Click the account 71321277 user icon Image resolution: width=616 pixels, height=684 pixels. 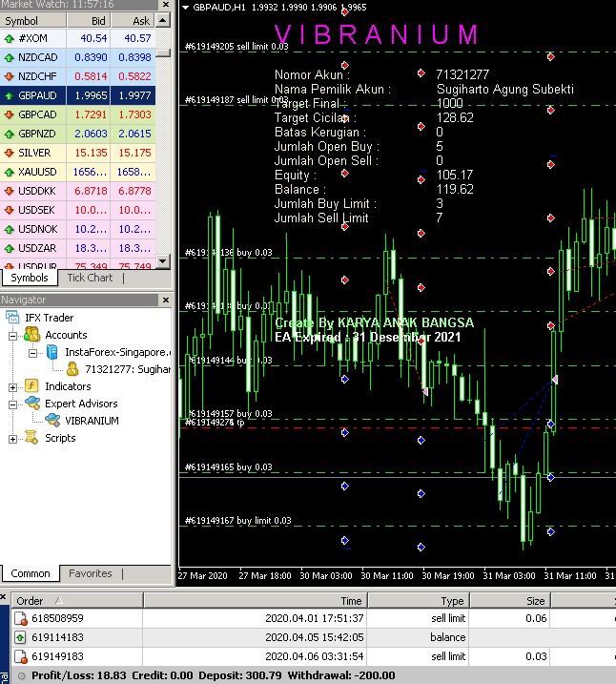tap(72, 369)
